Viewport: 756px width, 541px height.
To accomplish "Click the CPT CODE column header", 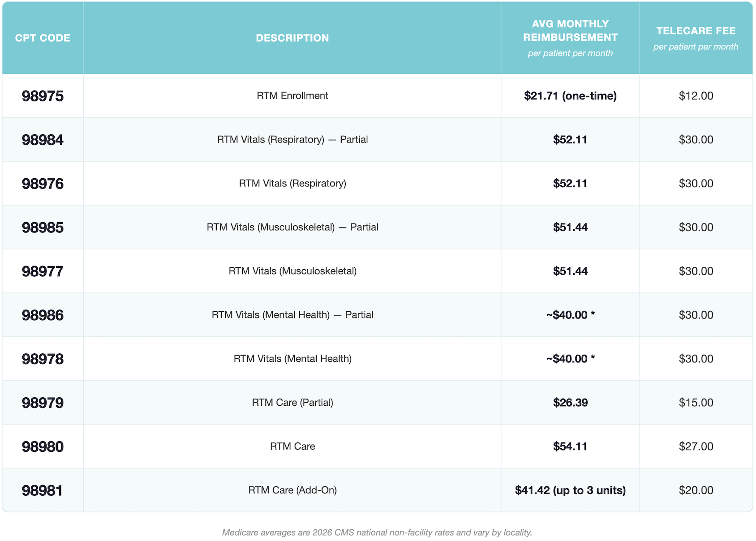I will tap(43, 38).
